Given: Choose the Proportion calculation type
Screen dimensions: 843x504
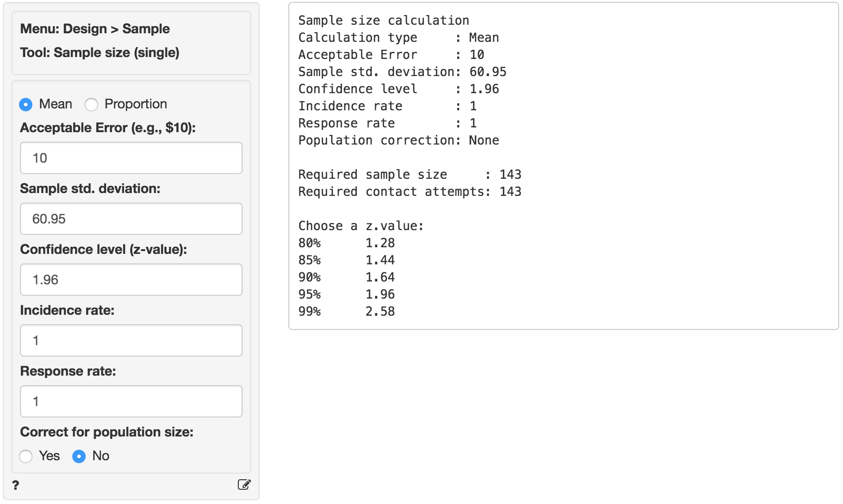Looking at the screenshot, I should (x=91, y=105).
